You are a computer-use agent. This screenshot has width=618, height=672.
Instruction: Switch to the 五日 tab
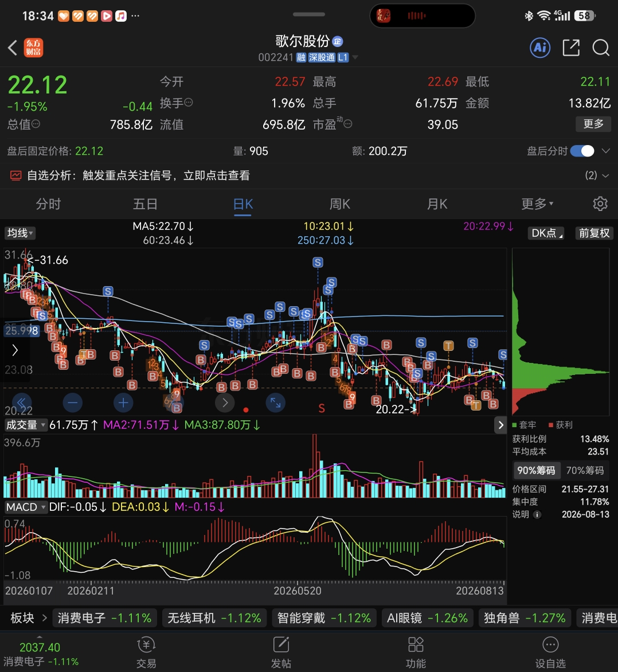click(x=145, y=204)
